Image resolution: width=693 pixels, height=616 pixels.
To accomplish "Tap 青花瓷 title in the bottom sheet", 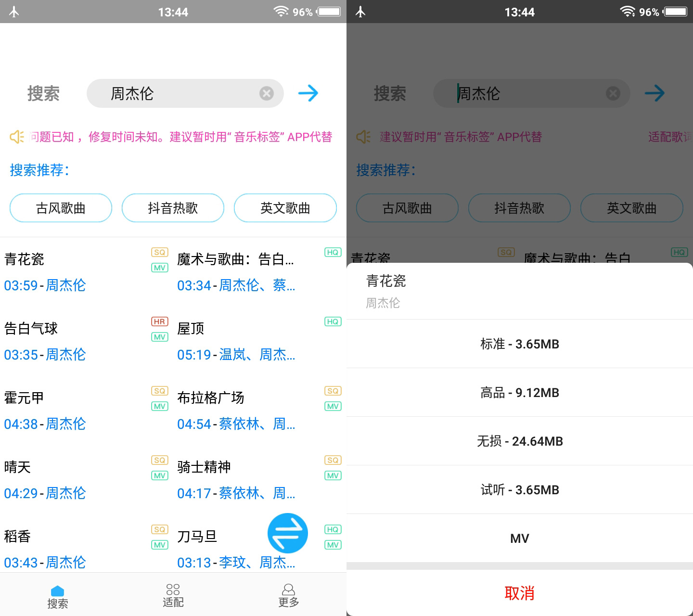I will 386,281.
